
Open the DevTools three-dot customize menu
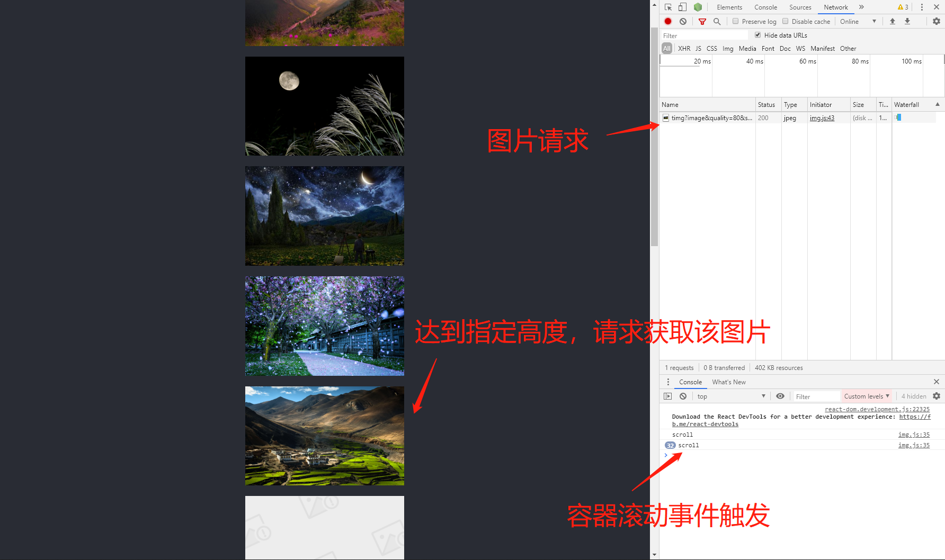click(x=922, y=7)
